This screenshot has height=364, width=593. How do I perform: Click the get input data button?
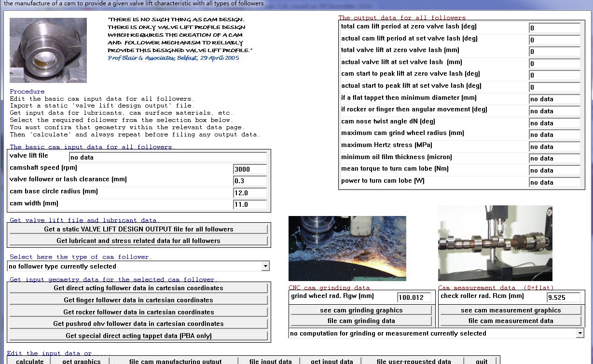click(x=331, y=361)
